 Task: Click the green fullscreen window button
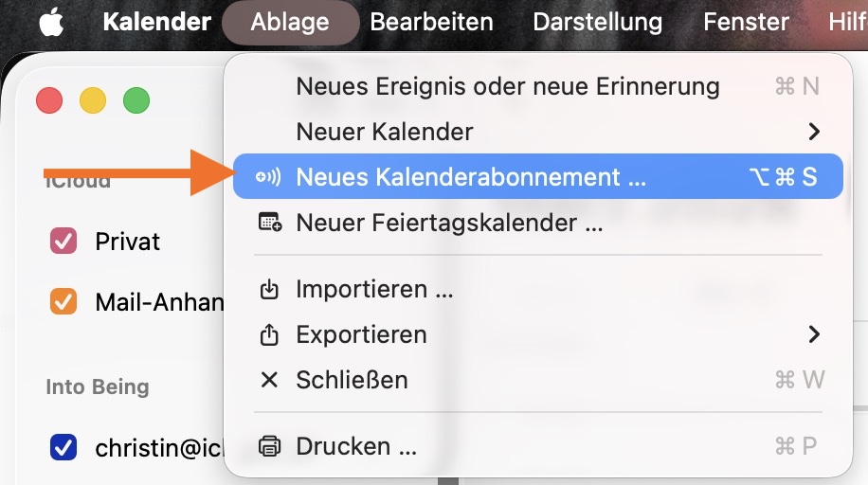point(136,100)
